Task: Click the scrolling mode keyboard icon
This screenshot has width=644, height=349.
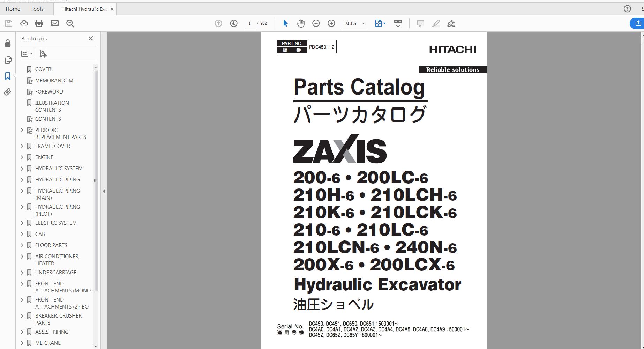Action: point(398,23)
